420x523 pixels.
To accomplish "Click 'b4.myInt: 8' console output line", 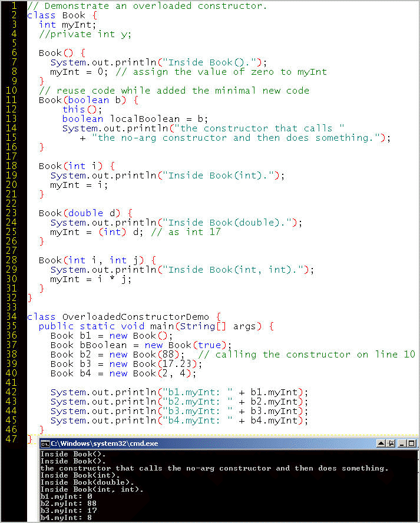I will click(x=66, y=517).
